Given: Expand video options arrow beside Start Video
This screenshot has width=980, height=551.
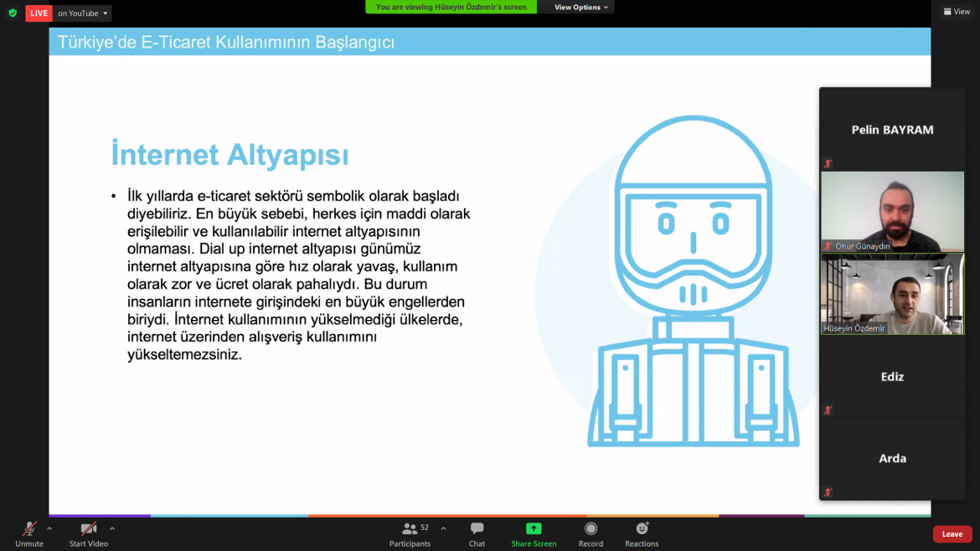Looking at the screenshot, I should 112,528.
